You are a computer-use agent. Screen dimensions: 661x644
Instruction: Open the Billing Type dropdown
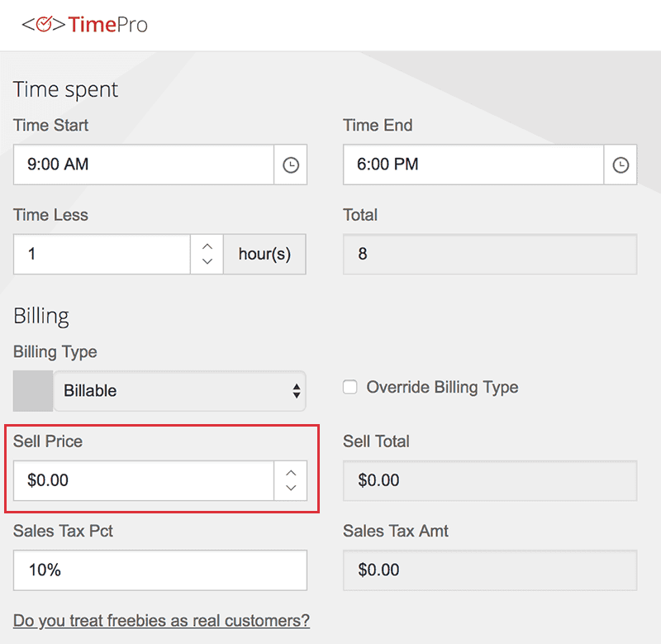[x=179, y=391]
